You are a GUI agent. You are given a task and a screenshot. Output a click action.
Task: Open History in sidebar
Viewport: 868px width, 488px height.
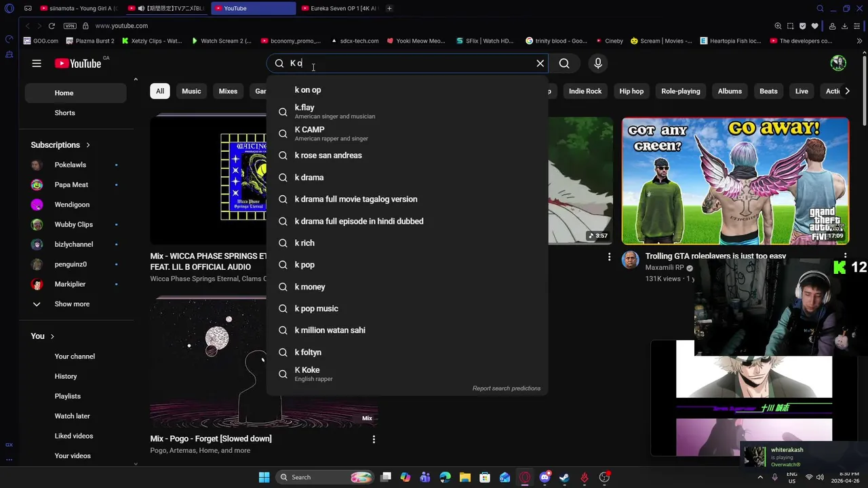click(75, 376)
